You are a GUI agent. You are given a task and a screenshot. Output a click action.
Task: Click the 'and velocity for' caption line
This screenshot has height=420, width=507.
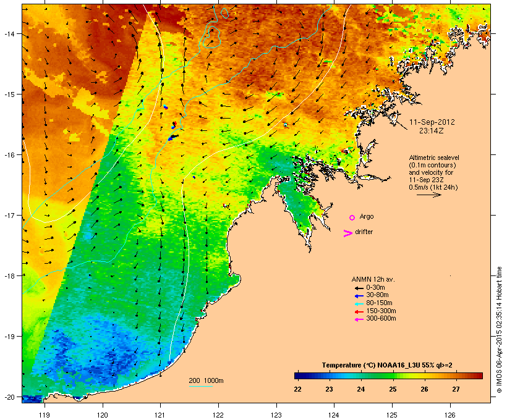pos(431,172)
